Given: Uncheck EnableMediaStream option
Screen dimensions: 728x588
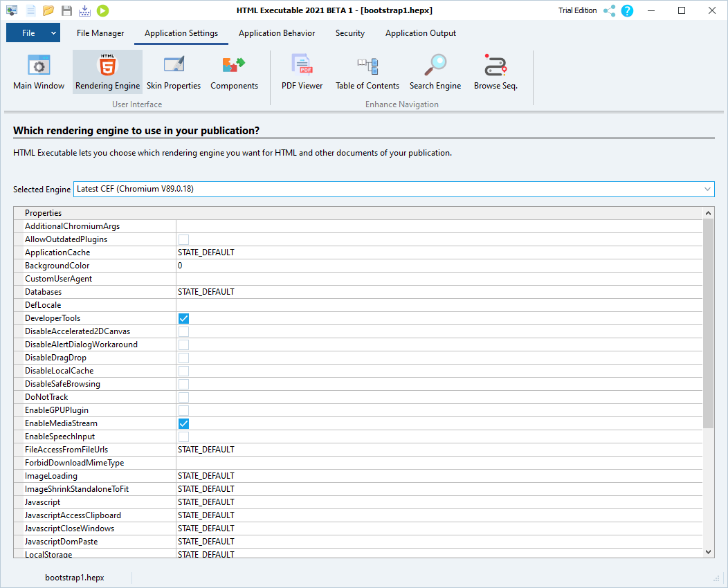Looking at the screenshot, I should click(x=183, y=423).
